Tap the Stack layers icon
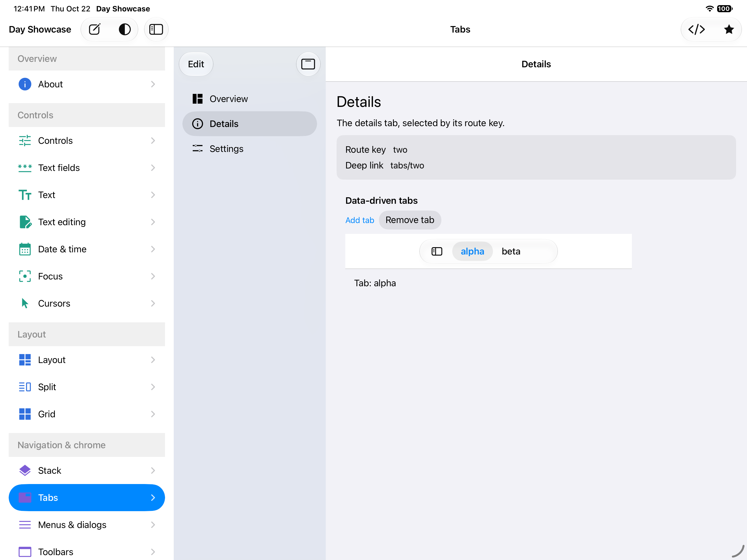 point(25,470)
